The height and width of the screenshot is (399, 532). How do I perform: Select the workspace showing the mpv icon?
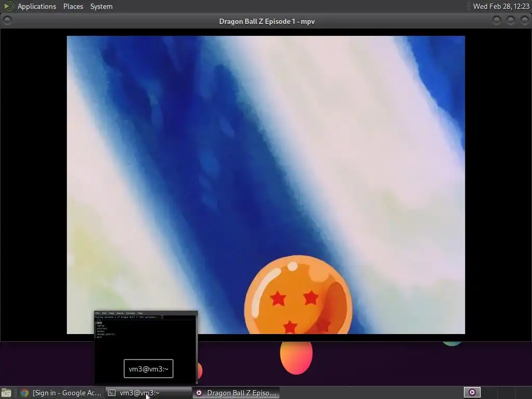coord(472,393)
